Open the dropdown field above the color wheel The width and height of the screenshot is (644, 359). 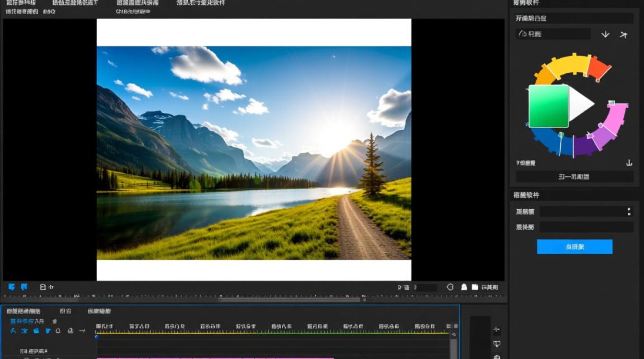coord(553,34)
